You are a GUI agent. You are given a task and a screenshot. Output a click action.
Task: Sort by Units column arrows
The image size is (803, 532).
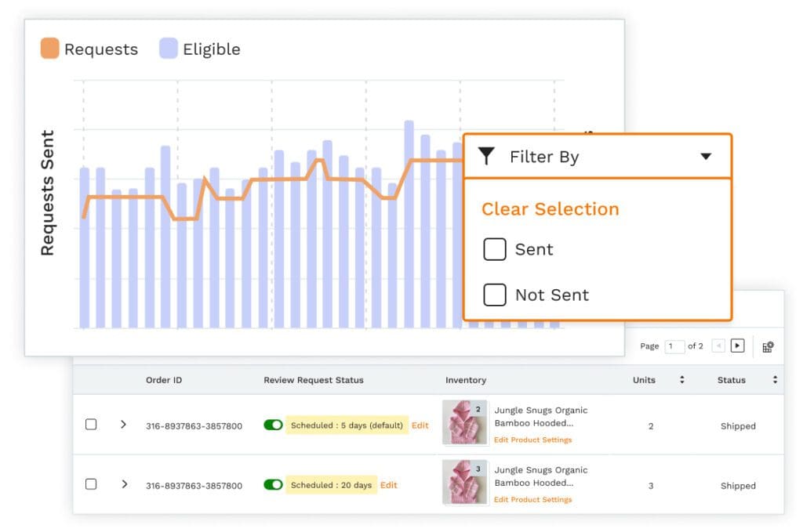(681, 380)
